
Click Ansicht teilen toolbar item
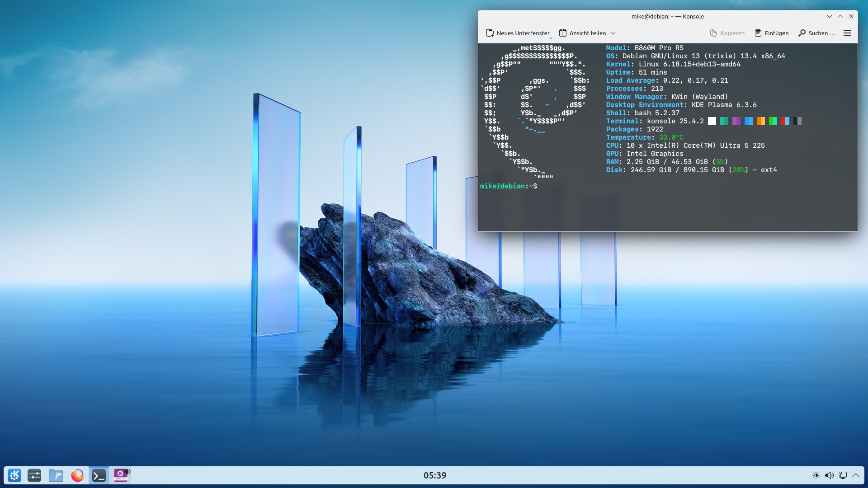pyautogui.click(x=583, y=33)
